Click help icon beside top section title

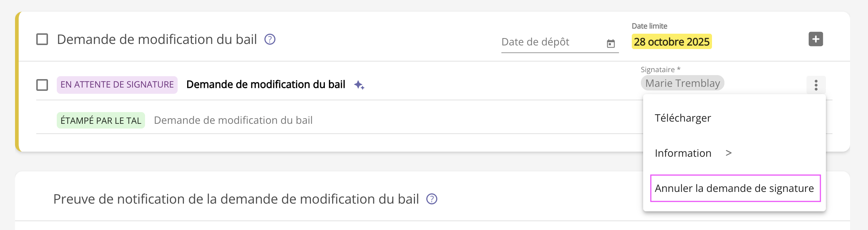coord(270,39)
